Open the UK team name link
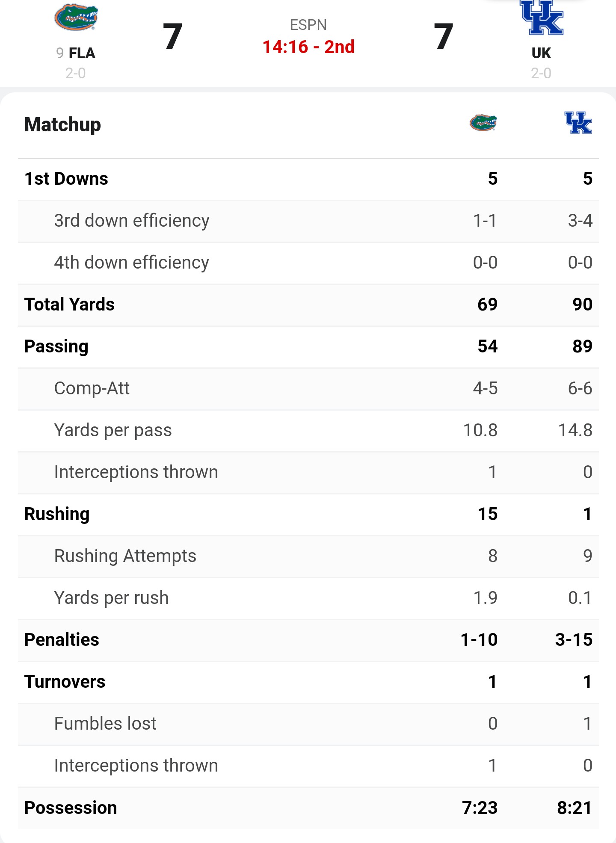 [541, 53]
